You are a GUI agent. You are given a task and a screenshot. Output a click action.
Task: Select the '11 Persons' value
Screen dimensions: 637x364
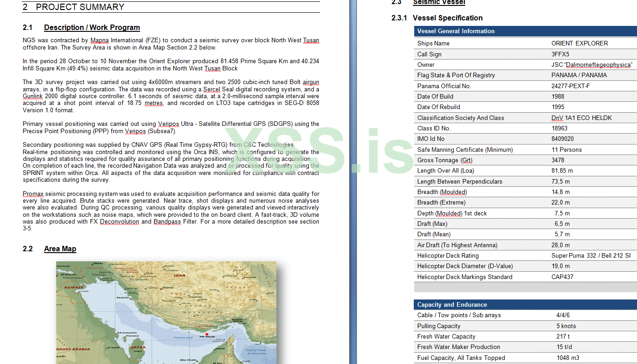pos(567,150)
